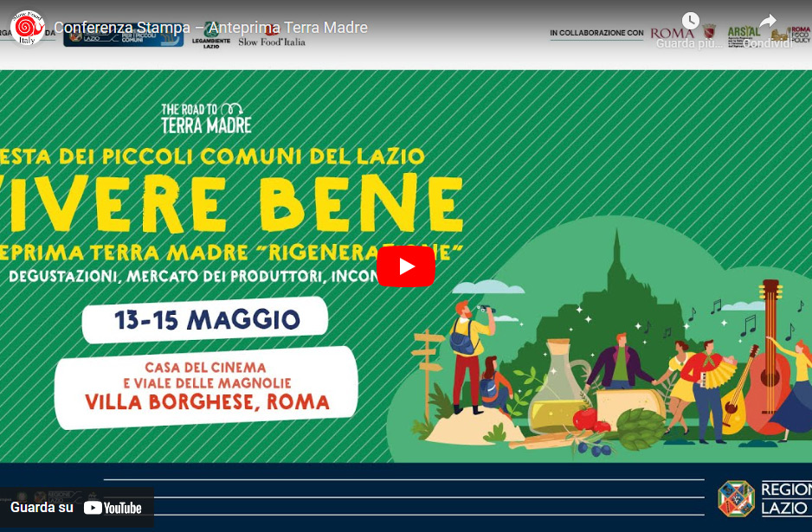Screen dimensions: 812x532
Task: Click the red YouTube play button
Action: click(x=406, y=266)
